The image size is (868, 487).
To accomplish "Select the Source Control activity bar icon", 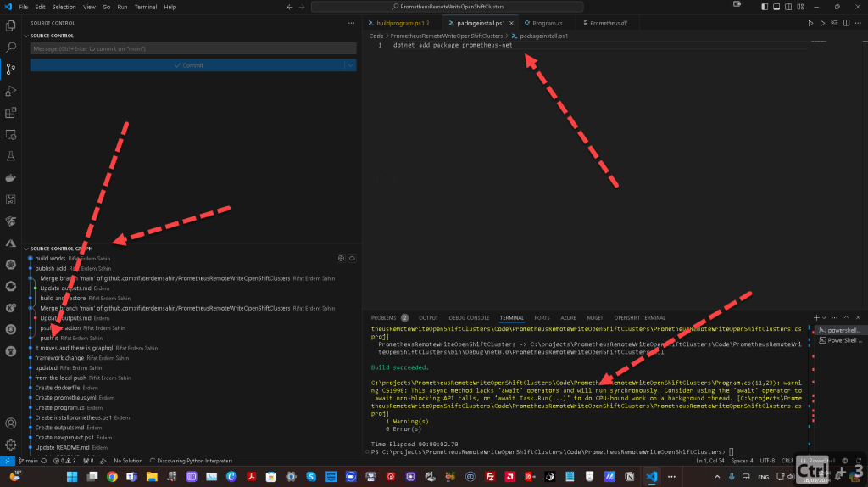I will 10,70.
